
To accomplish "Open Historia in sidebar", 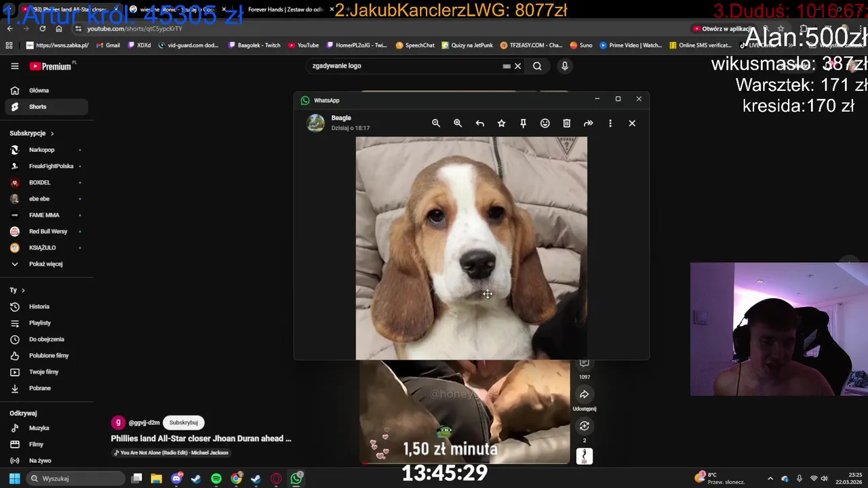I will [x=46, y=306].
